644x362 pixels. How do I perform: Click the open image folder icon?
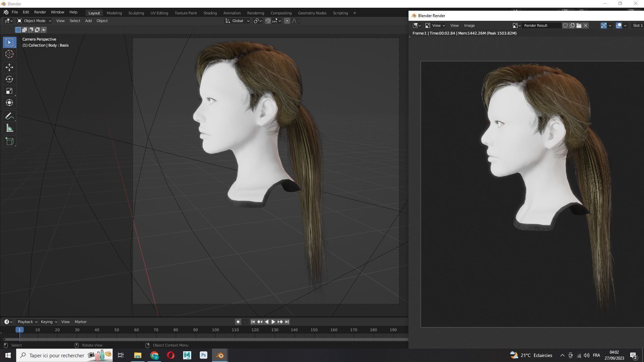(x=579, y=25)
